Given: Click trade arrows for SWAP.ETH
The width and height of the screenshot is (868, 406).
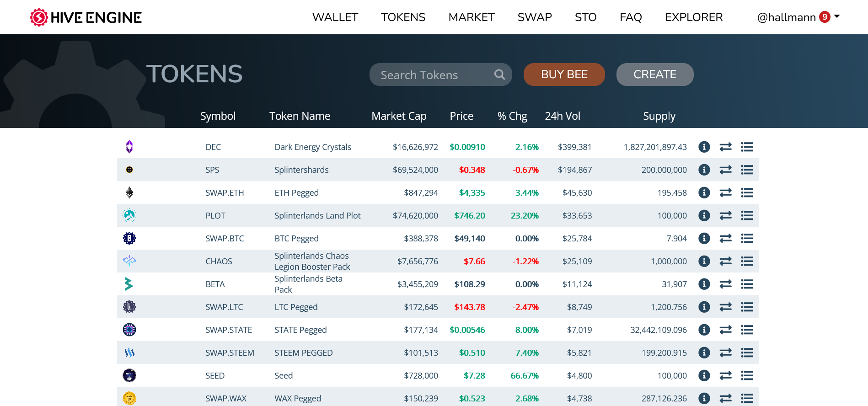Looking at the screenshot, I should click(x=726, y=192).
